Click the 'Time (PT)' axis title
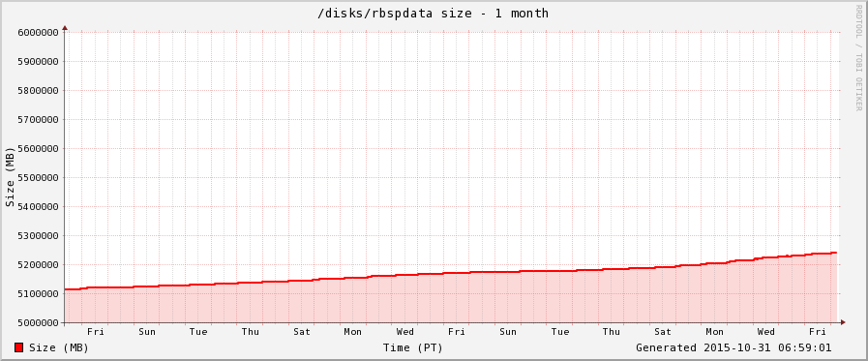This screenshot has height=361, width=868. (x=412, y=347)
